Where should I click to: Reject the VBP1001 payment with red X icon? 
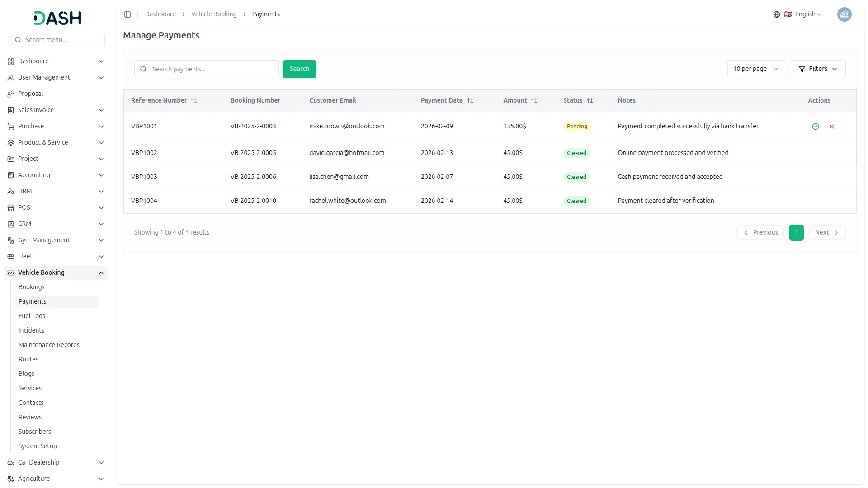[x=831, y=127]
